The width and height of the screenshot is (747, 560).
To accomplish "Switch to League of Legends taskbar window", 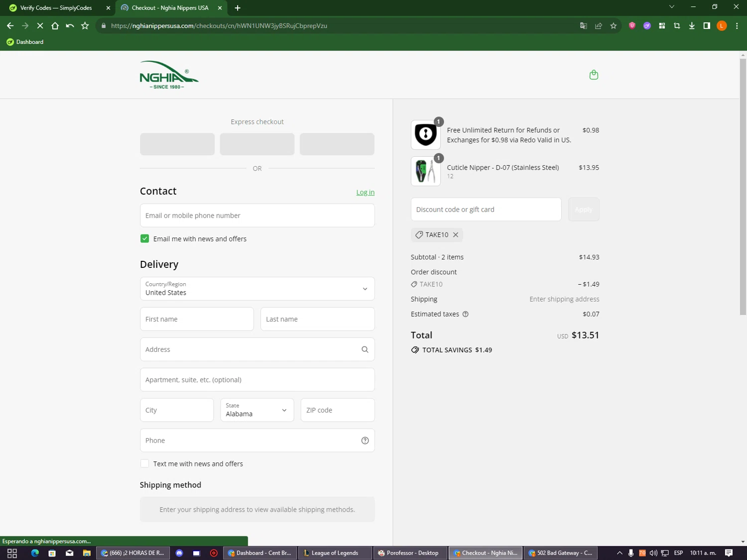I will (x=335, y=553).
